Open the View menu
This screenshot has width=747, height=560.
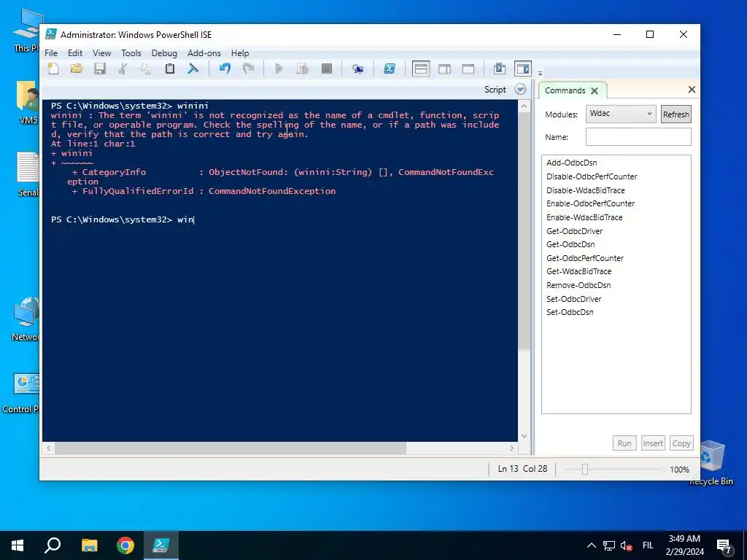(101, 52)
